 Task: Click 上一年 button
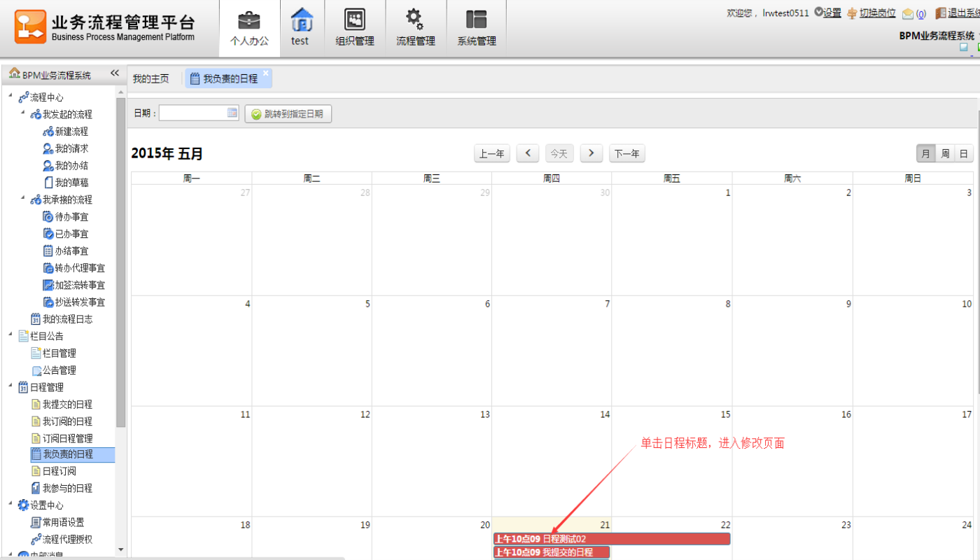click(x=492, y=153)
